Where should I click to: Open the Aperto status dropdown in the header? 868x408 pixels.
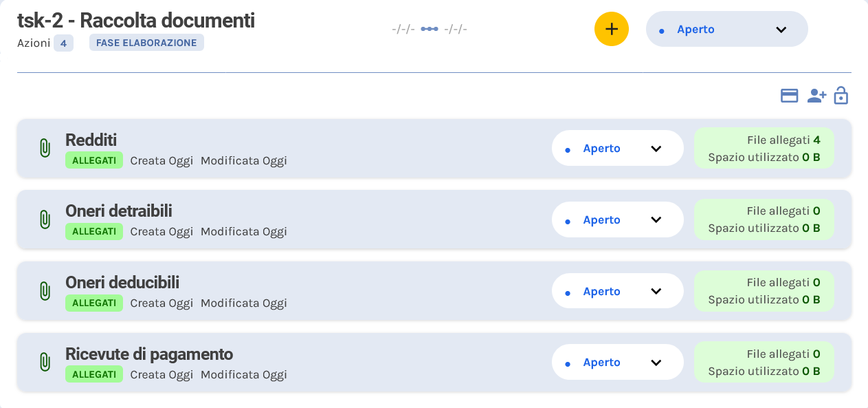(726, 29)
